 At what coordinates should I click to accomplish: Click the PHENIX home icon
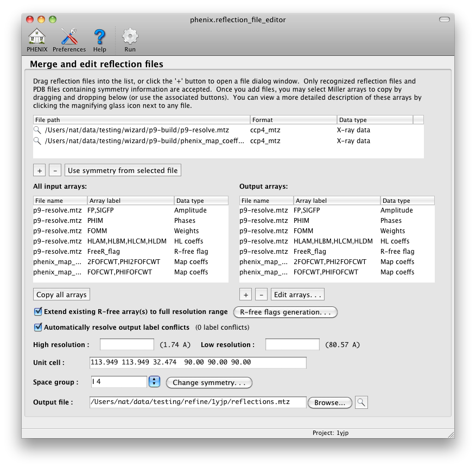click(x=36, y=37)
